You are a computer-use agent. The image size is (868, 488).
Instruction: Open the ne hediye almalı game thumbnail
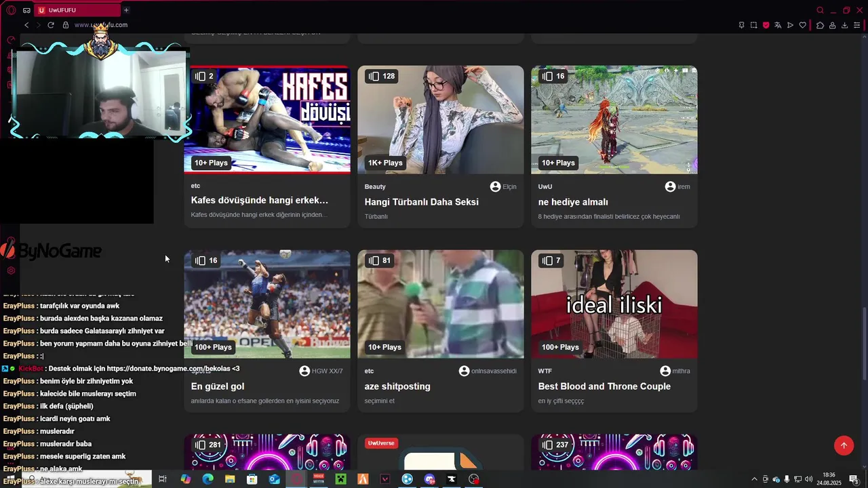click(614, 120)
